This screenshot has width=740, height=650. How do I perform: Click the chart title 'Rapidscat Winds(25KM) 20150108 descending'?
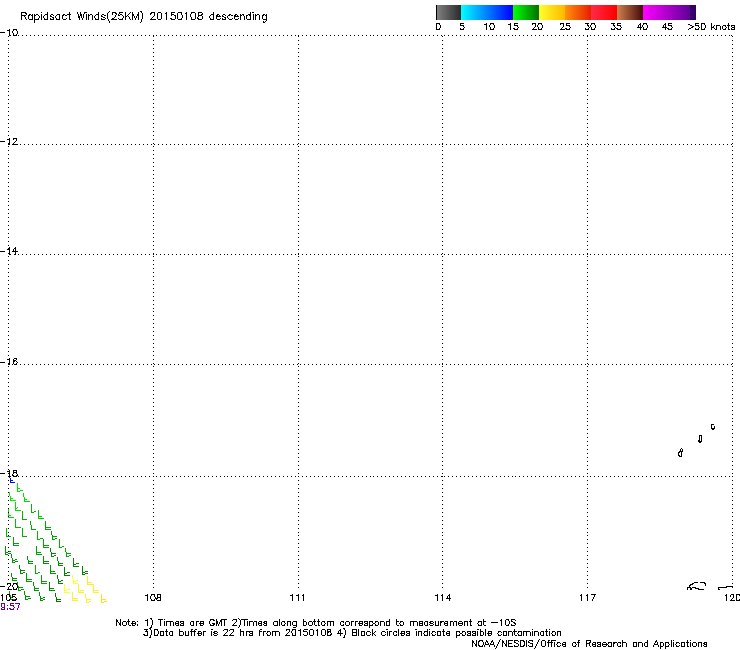(143, 17)
